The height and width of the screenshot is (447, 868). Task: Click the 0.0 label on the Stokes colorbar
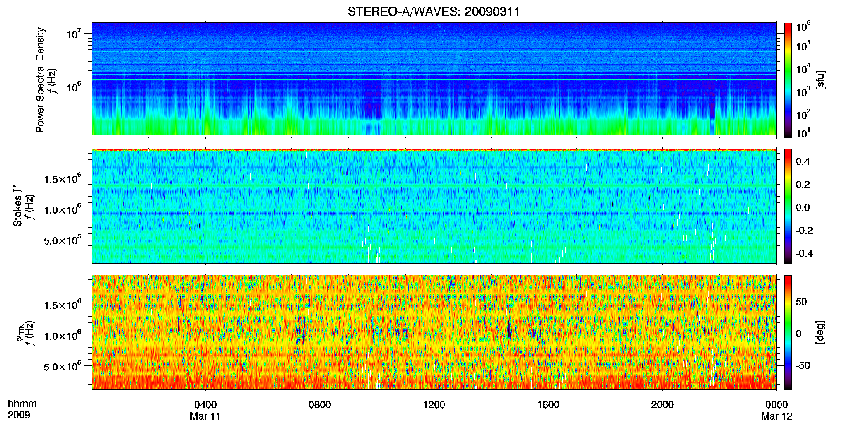[x=803, y=208]
